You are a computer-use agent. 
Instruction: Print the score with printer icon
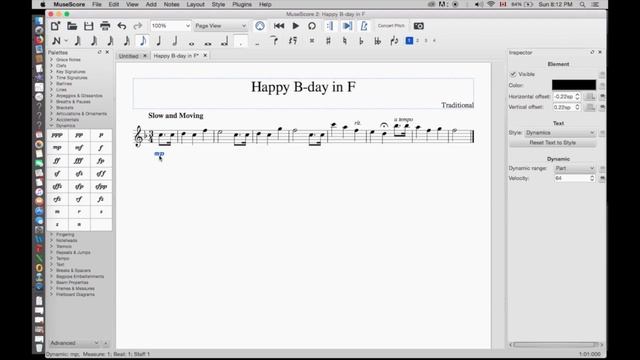pos(105,26)
